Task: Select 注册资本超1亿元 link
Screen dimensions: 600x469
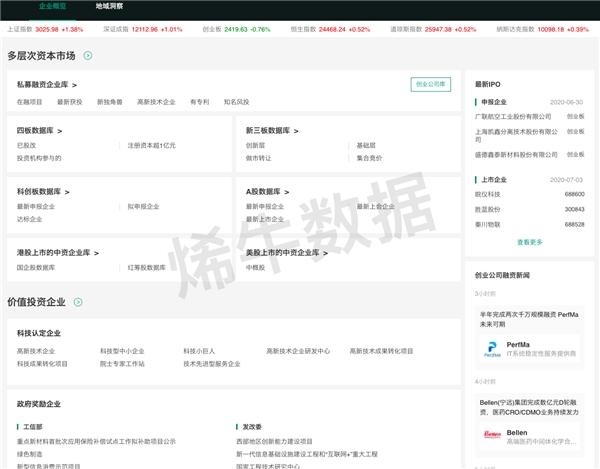Action: (152, 145)
